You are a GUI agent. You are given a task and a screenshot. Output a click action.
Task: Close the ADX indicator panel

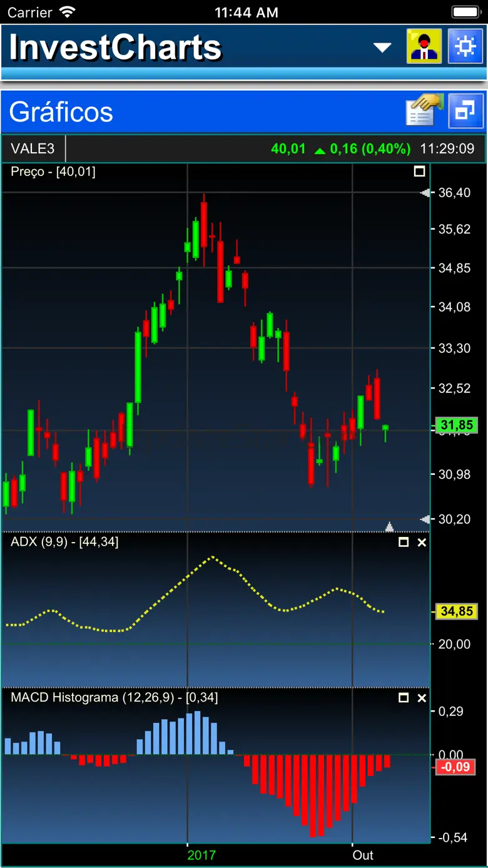422,542
